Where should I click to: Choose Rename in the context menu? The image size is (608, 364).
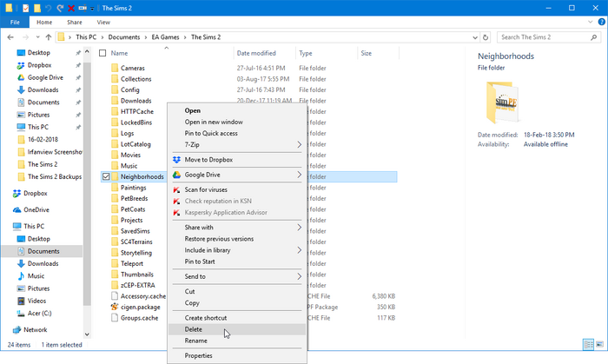[x=237, y=341]
